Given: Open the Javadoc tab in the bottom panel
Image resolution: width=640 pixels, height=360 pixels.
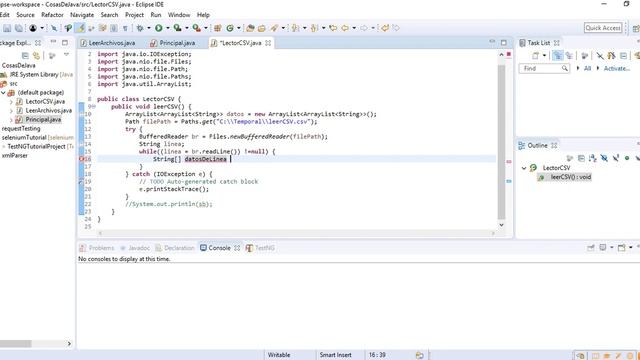Looking at the screenshot, I should pyautogui.click(x=135, y=248).
